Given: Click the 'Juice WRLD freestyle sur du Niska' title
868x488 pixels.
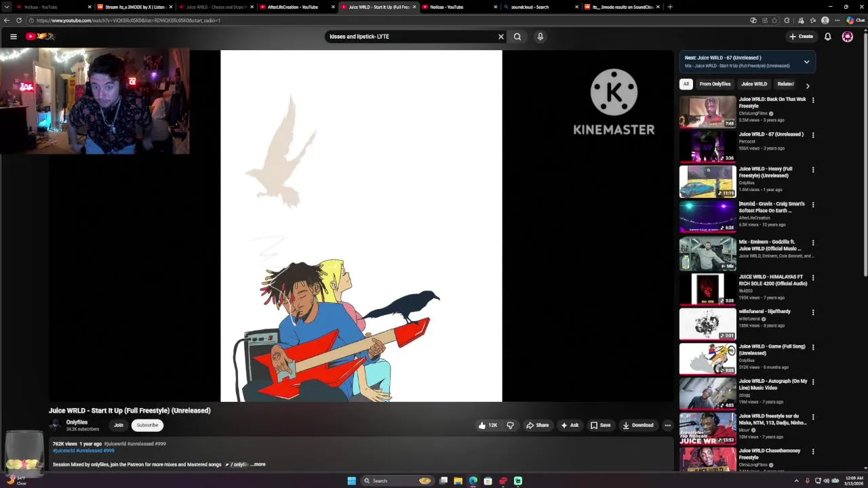Looking at the screenshot, I should coord(773,420).
